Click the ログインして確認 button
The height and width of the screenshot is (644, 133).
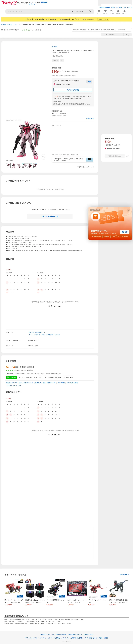[x=73, y=90]
